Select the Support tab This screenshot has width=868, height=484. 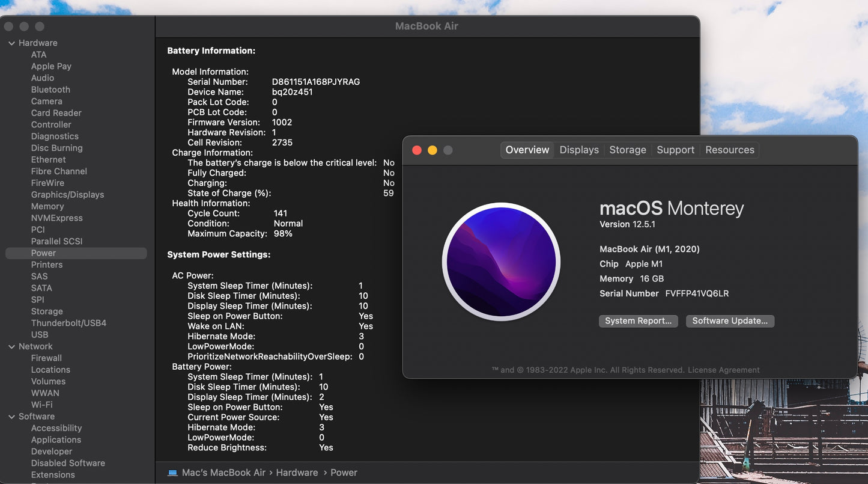[x=675, y=150]
